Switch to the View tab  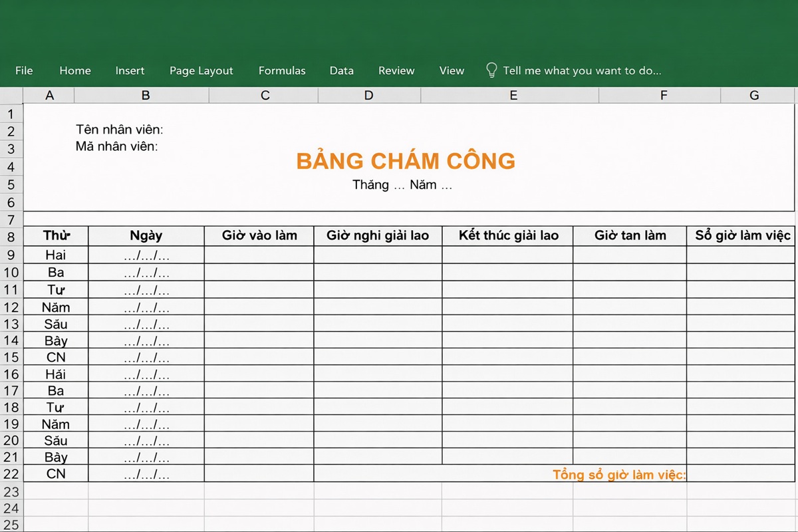452,70
